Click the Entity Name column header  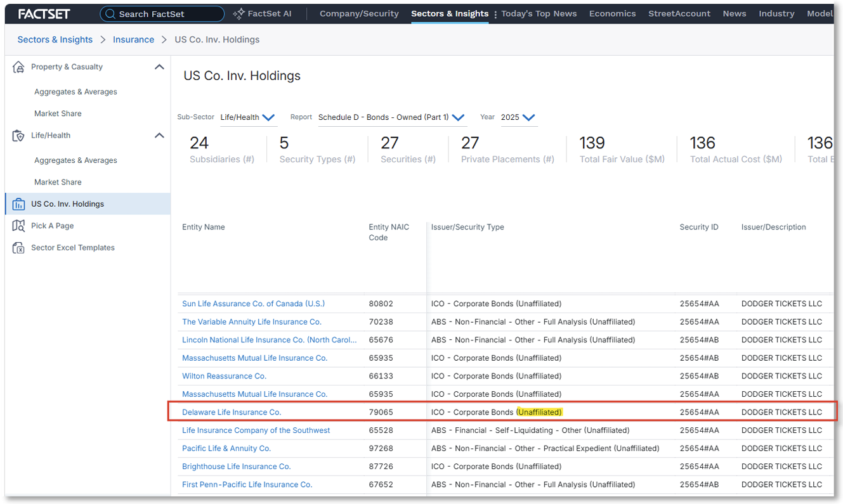[204, 227]
